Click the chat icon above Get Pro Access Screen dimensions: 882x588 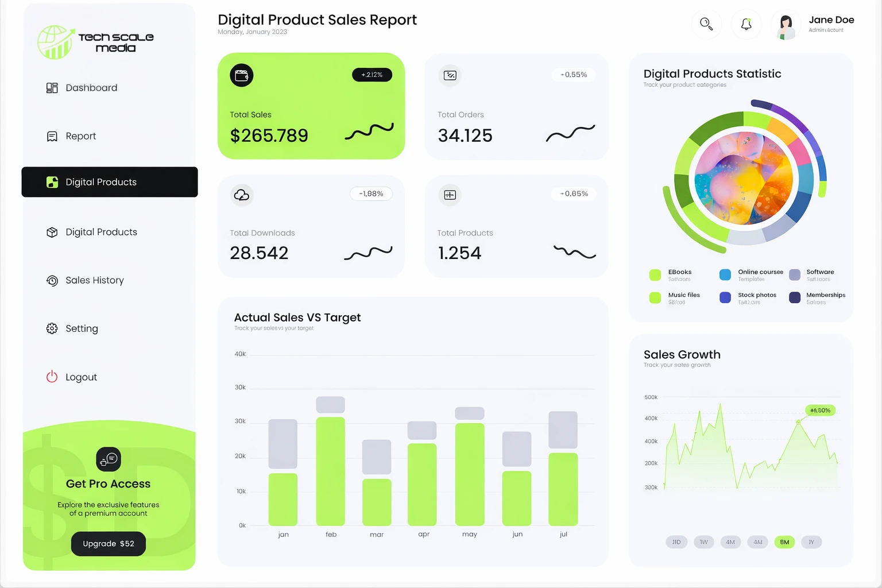click(109, 459)
